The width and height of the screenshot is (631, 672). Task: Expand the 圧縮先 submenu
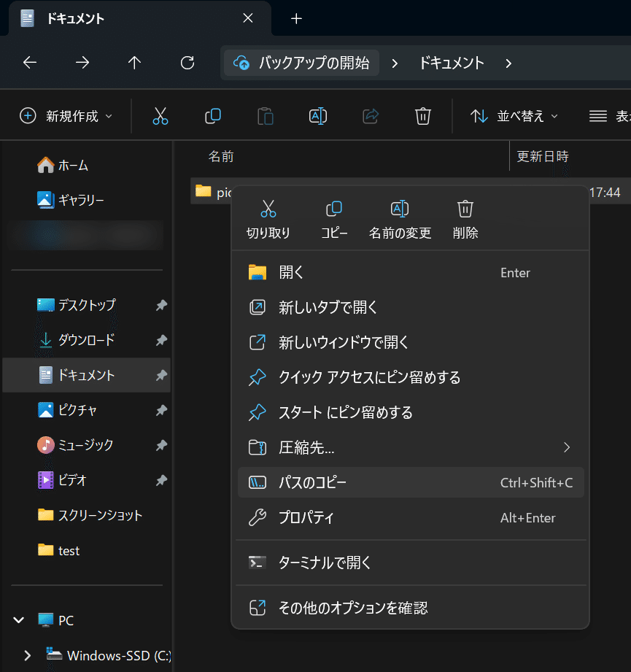coord(566,447)
